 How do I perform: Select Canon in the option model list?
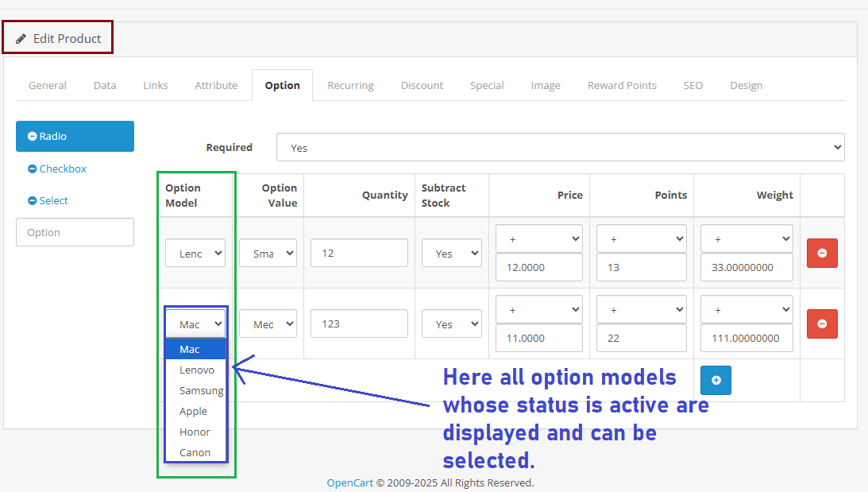point(195,452)
